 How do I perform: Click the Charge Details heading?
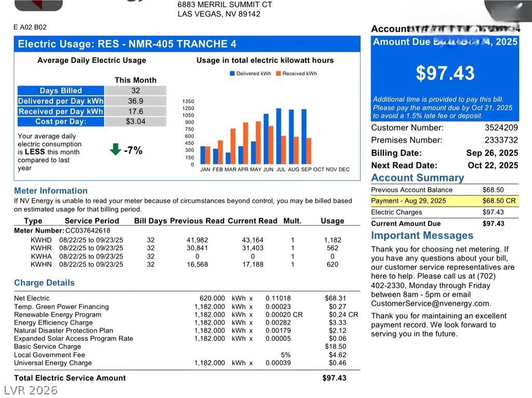click(44, 283)
